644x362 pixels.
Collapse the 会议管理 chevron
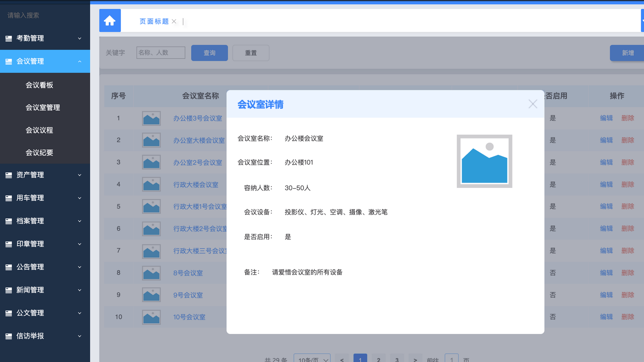pos(80,61)
